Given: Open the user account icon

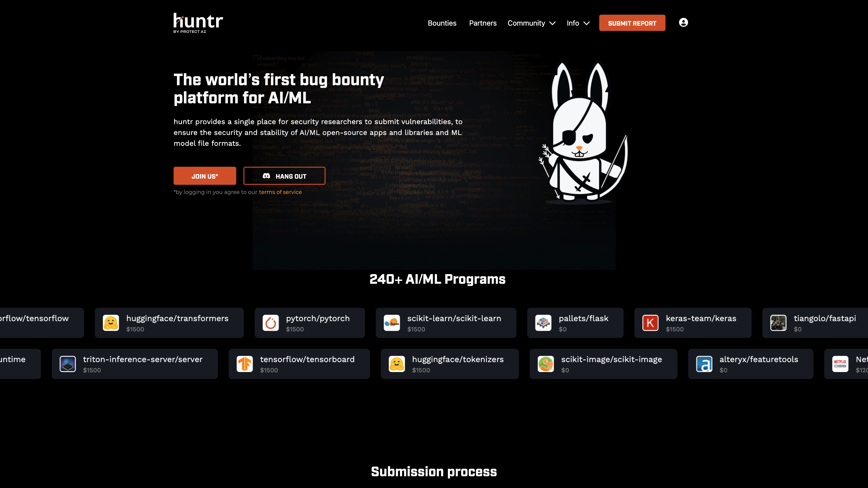Looking at the screenshot, I should coord(683,23).
